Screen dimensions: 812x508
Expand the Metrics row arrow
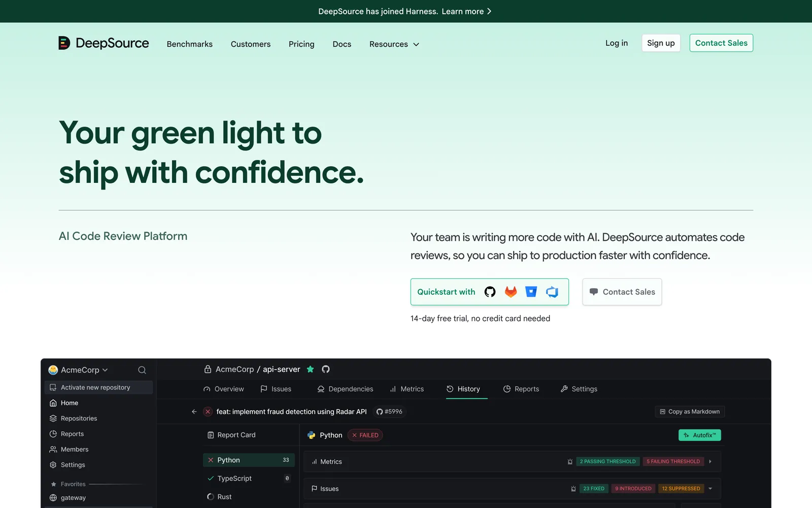(x=710, y=462)
